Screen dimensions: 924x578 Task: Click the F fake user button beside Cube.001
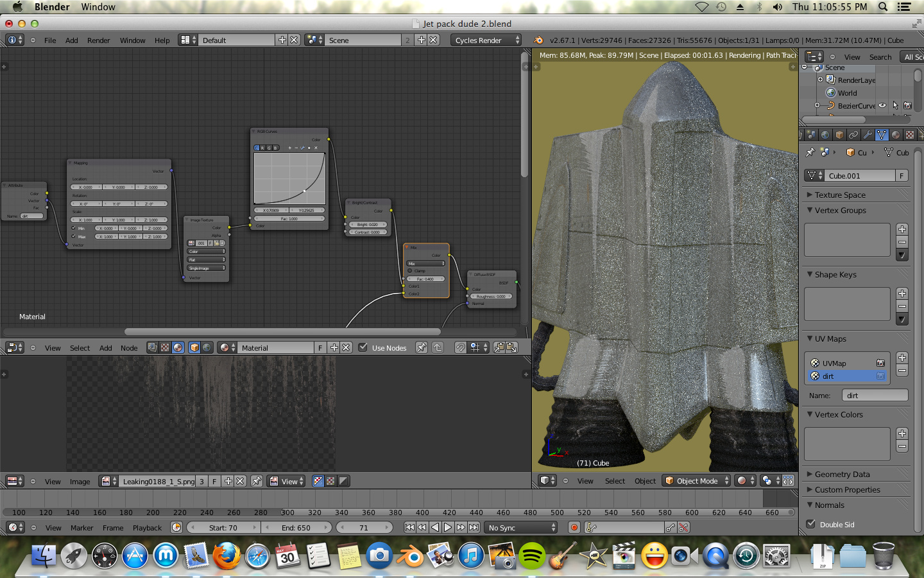point(902,175)
